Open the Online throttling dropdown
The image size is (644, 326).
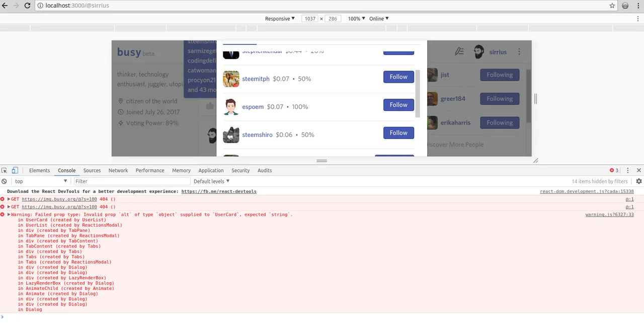coord(379,19)
